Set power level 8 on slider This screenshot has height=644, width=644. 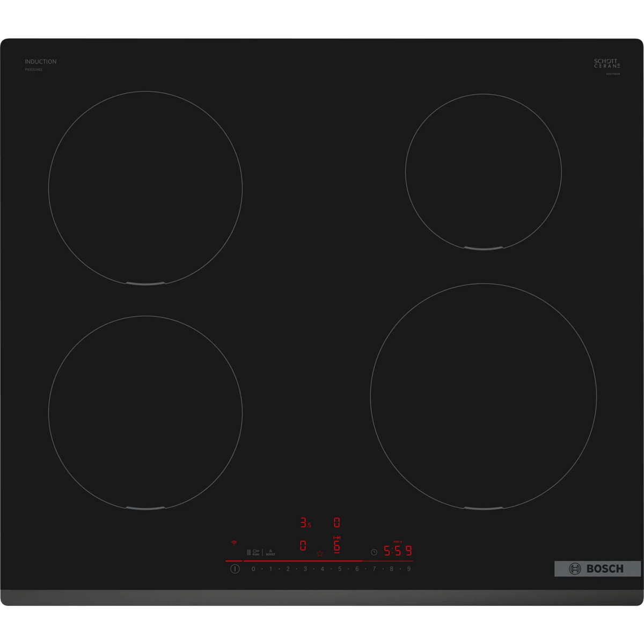[391, 569]
